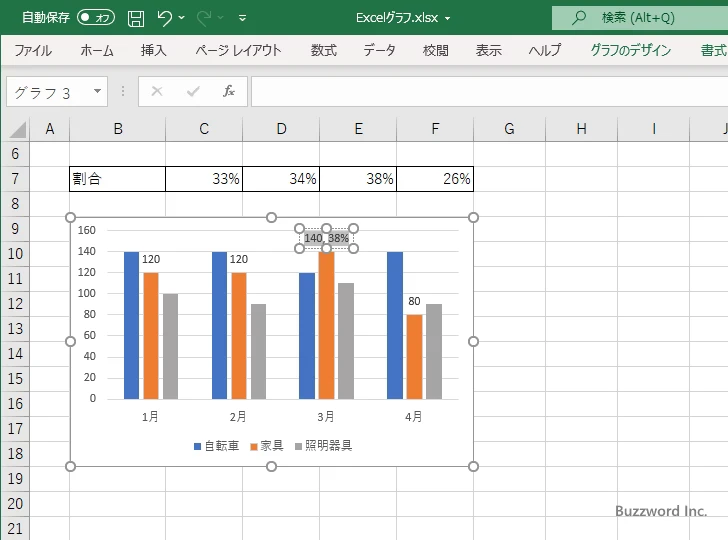
Task: Click the Save floppy disk icon
Action: click(136, 18)
